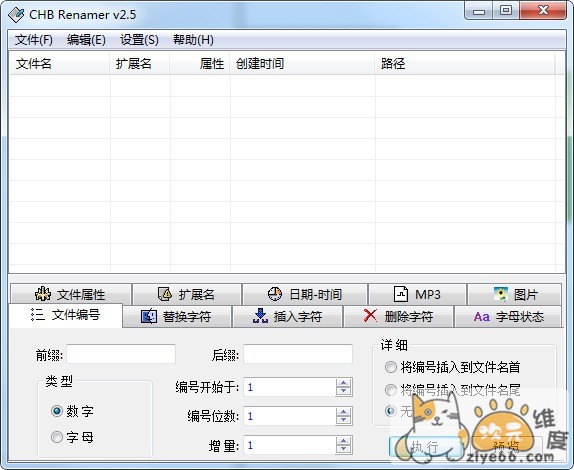Switch to the 扩展名 tab

[187, 294]
